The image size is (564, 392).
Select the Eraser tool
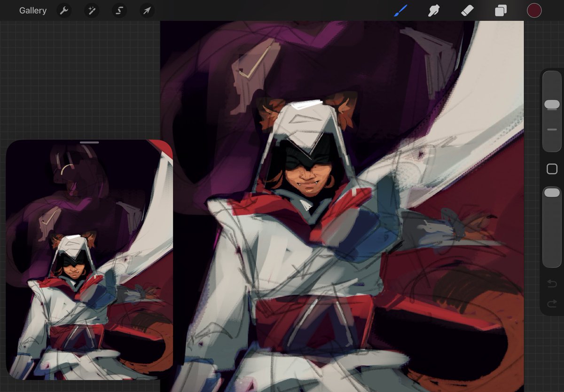pyautogui.click(x=467, y=10)
